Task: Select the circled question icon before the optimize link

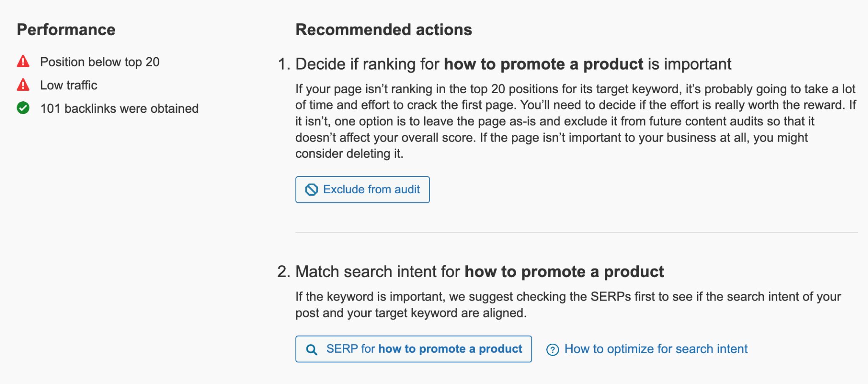Action: coord(552,349)
